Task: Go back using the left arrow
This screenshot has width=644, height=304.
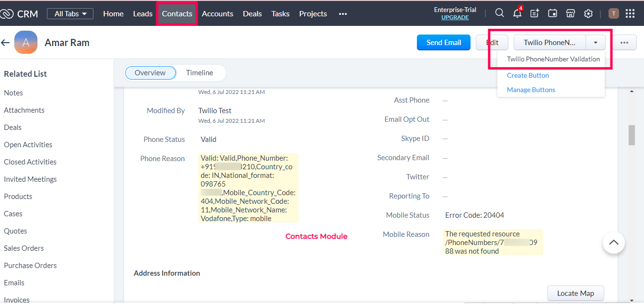Action: click(x=5, y=43)
